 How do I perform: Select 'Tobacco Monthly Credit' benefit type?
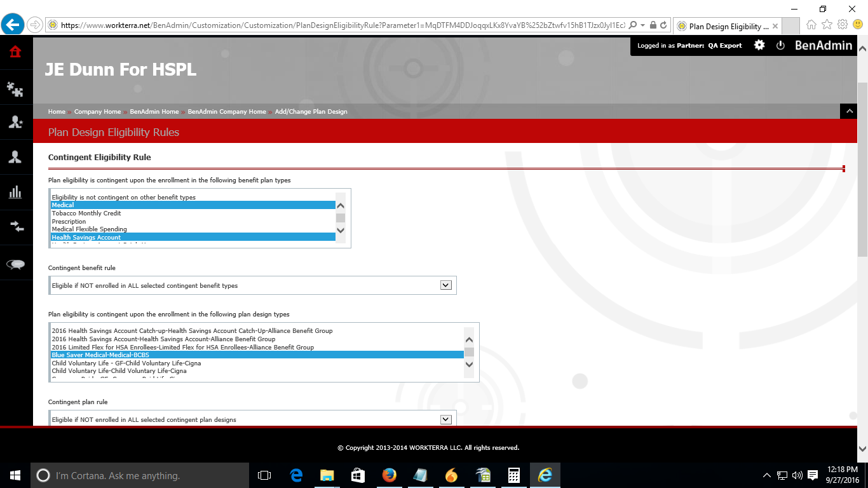click(86, 213)
